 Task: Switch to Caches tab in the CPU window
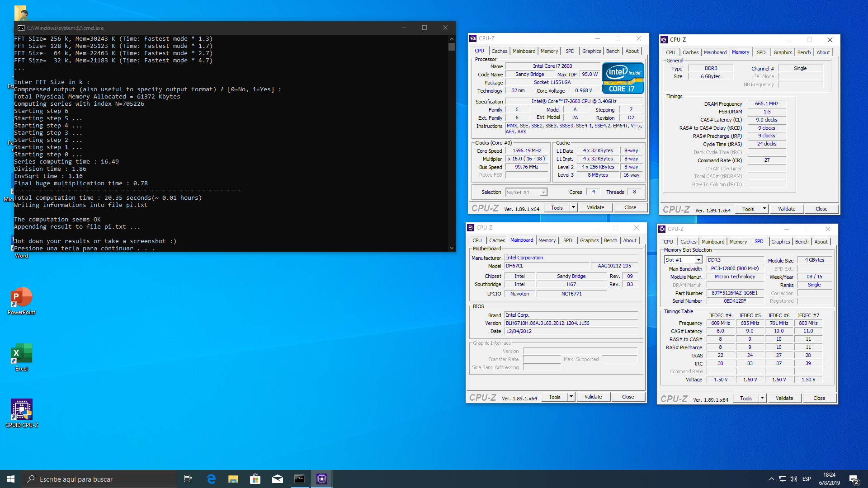click(x=499, y=51)
